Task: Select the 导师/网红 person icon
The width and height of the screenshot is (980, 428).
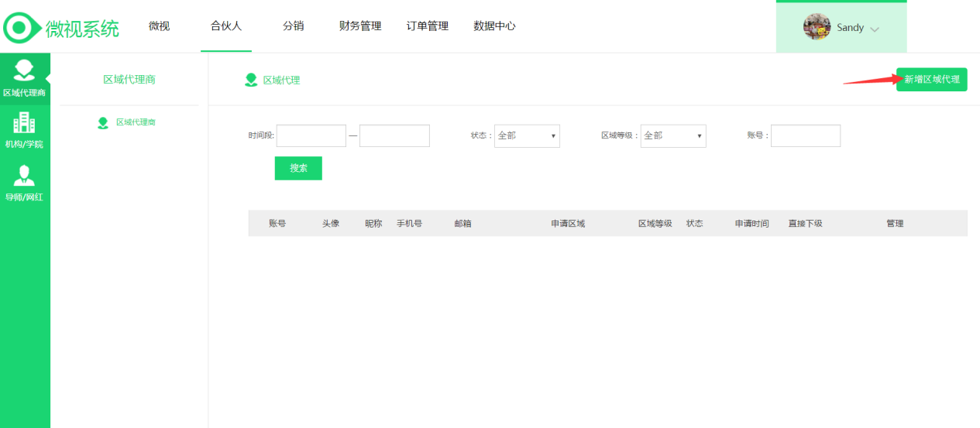Action: 24,176
